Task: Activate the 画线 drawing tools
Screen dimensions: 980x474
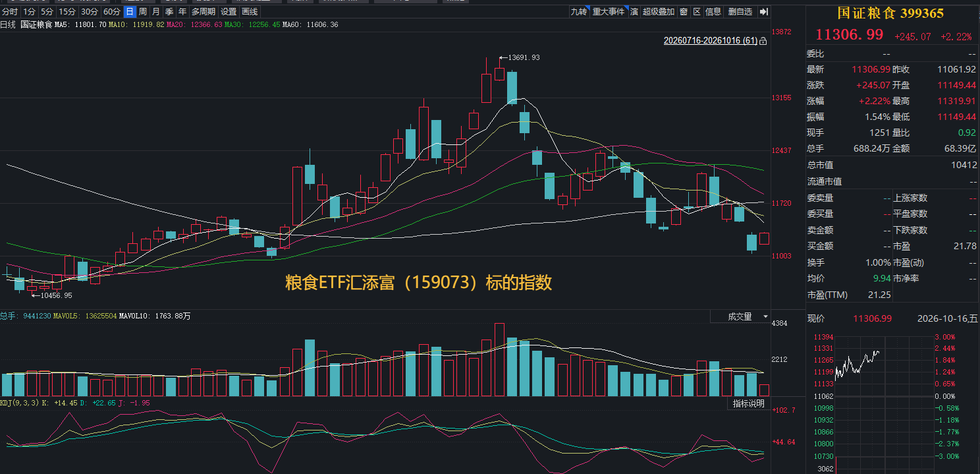Action: pos(250,12)
